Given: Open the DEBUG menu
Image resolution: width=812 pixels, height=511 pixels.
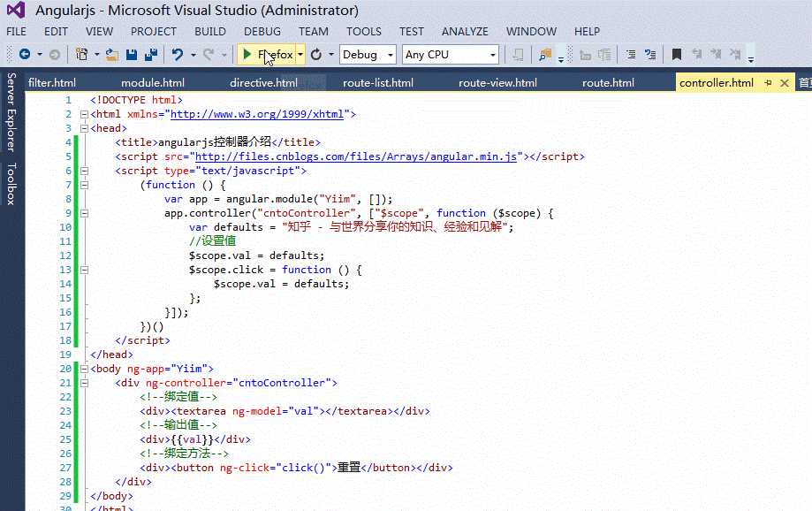Looking at the screenshot, I should pyautogui.click(x=262, y=32).
